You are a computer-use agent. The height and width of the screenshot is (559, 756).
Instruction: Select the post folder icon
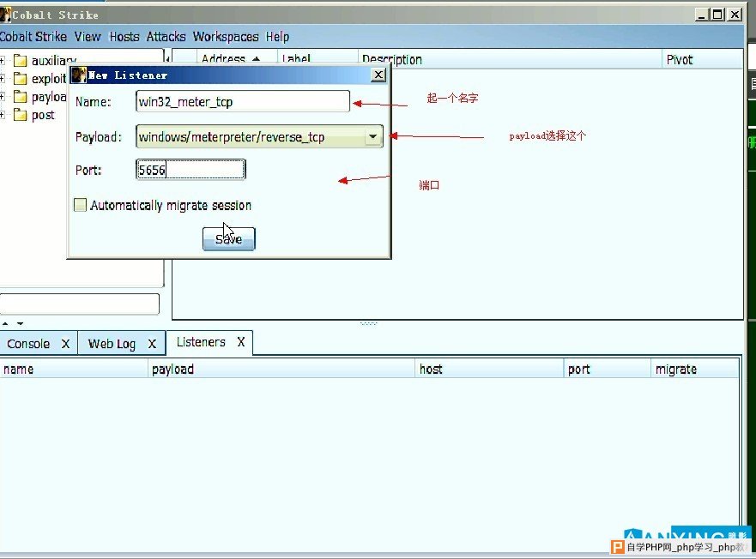point(21,115)
